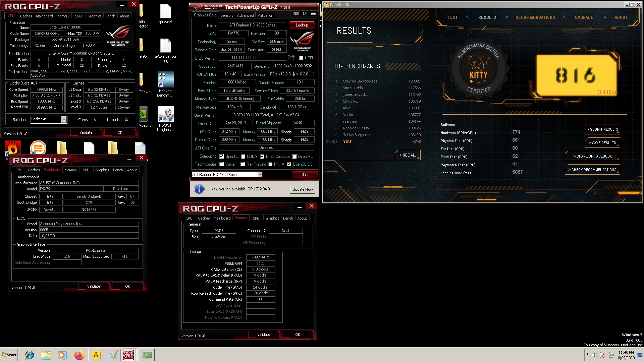Click the BIOS export share icon
644x362 pixels.
291,58
